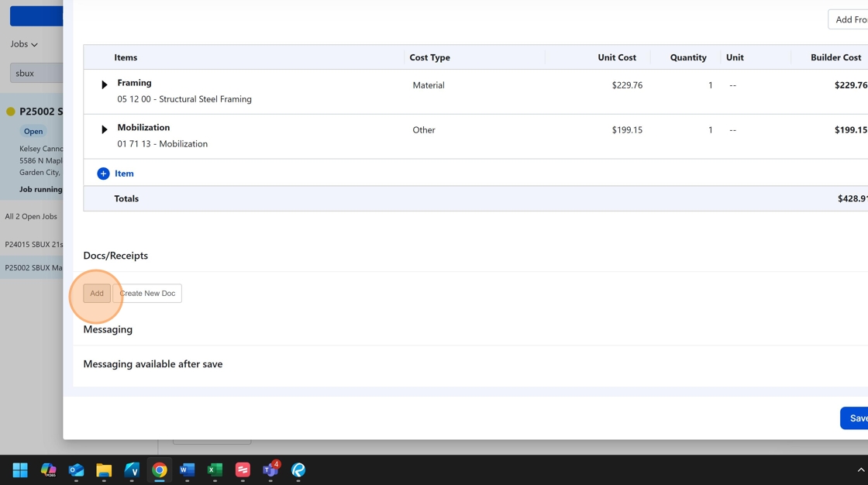The width and height of the screenshot is (868, 485).
Task: Click the Builder Cost column header
Action: pos(836,57)
